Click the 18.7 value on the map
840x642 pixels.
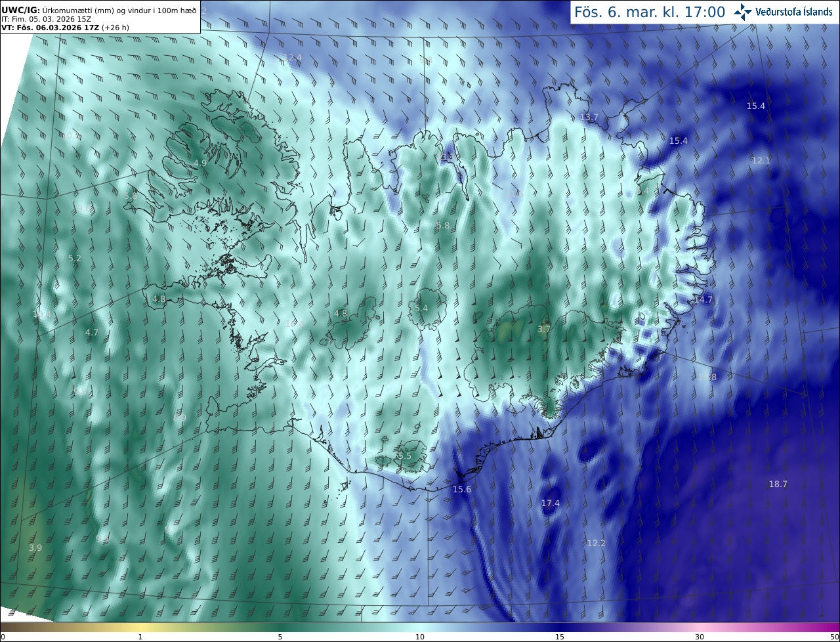click(x=778, y=484)
